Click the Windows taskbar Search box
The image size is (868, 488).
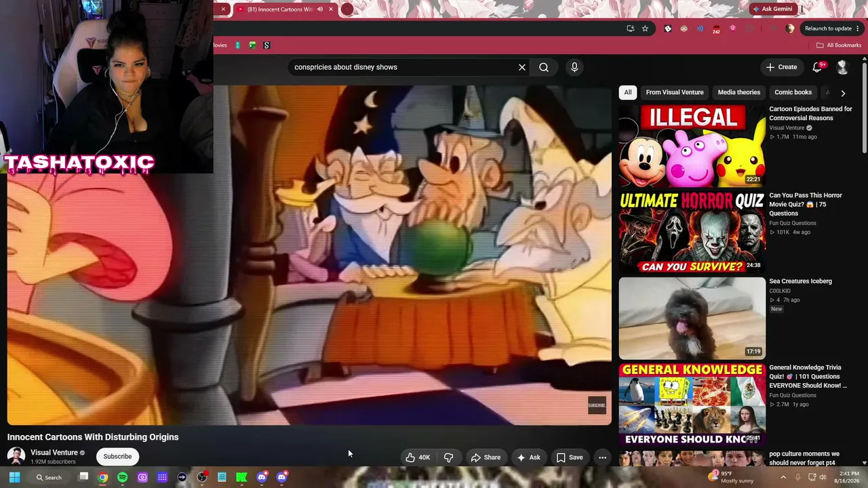coord(49,477)
